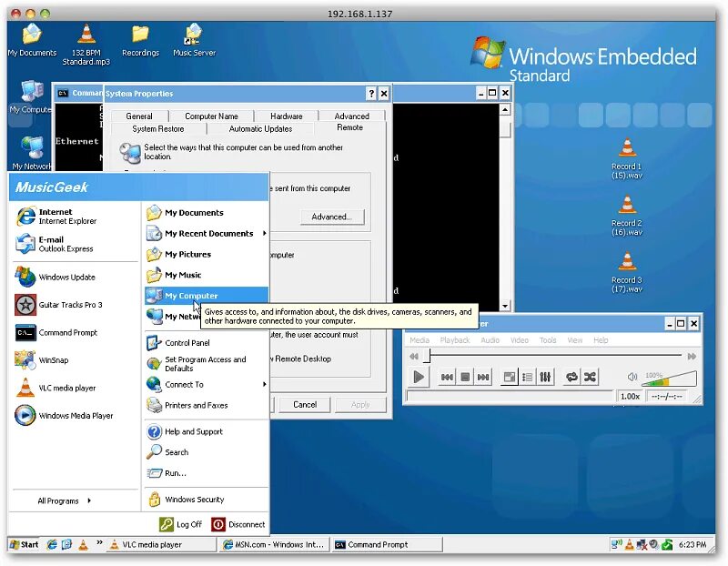This screenshot has width=728, height=566.
Task: Open Internet Explorer from the Start menu
Action: 75,217
